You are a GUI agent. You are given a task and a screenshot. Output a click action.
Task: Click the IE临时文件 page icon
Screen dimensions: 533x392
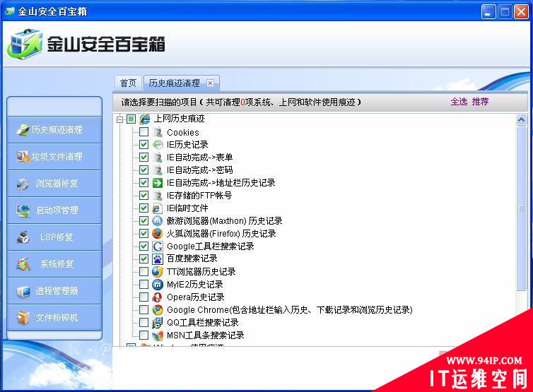click(x=158, y=208)
